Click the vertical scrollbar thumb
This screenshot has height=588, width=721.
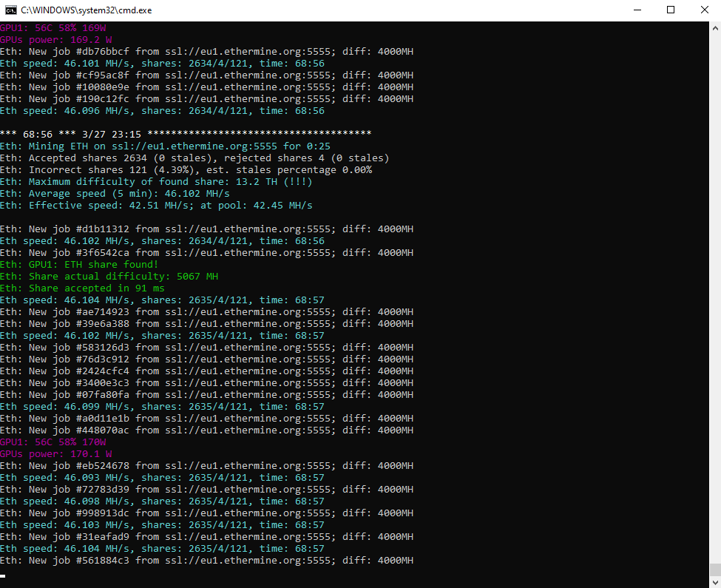tap(715, 570)
